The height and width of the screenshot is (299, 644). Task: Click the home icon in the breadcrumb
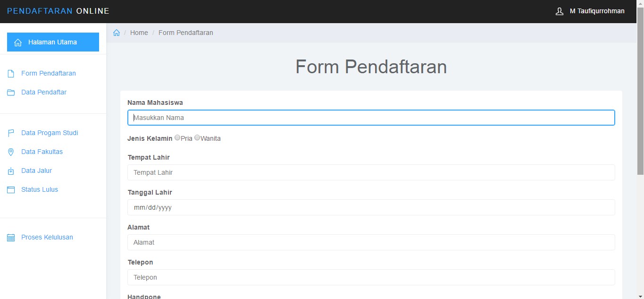tap(117, 33)
